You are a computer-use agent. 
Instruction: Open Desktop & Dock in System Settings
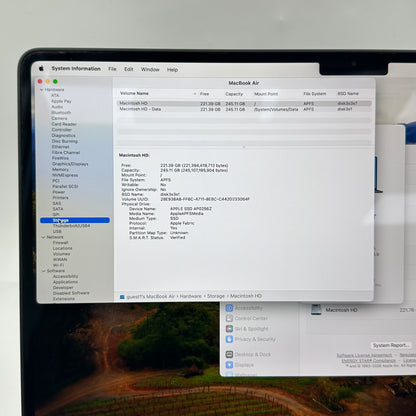point(248,354)
